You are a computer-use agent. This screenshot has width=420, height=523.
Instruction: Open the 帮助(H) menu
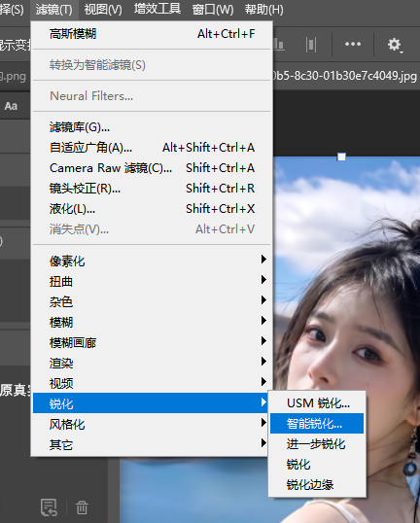[x=263, y=10]
